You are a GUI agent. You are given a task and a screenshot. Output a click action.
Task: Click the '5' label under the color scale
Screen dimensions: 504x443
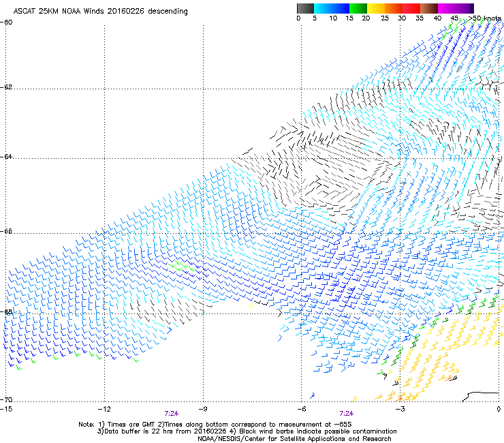(315, 18)
